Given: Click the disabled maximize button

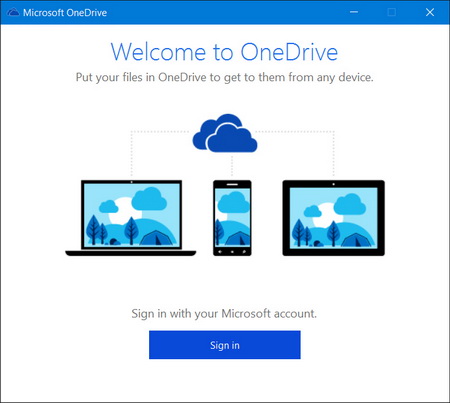Looking at the screenshot, I should pyautogui.click(x=392, y=12).
